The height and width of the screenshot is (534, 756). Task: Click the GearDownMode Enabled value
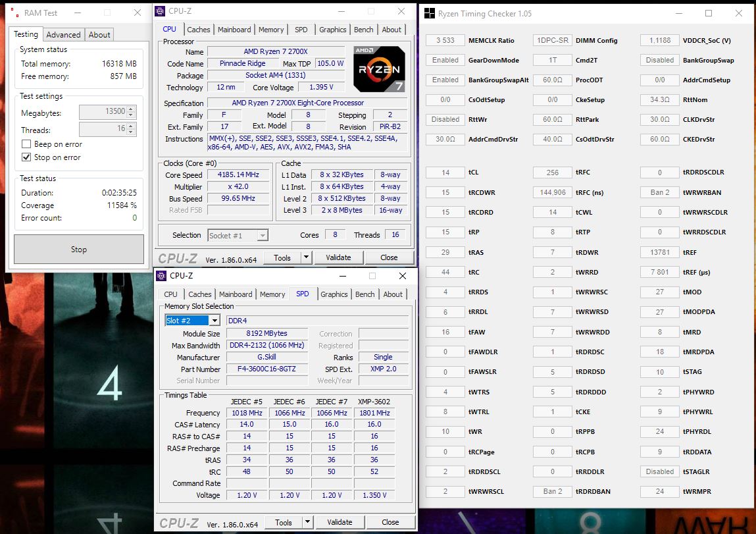coord(445,61)
